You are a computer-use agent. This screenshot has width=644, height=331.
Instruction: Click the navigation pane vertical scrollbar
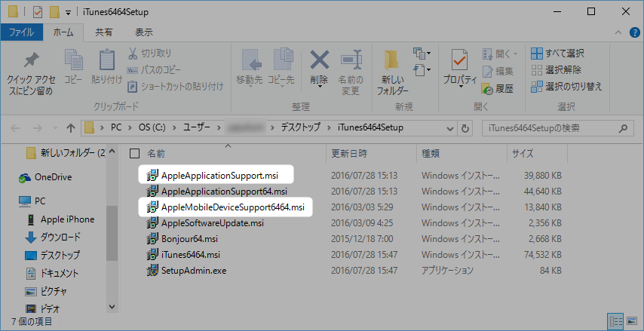112,232
